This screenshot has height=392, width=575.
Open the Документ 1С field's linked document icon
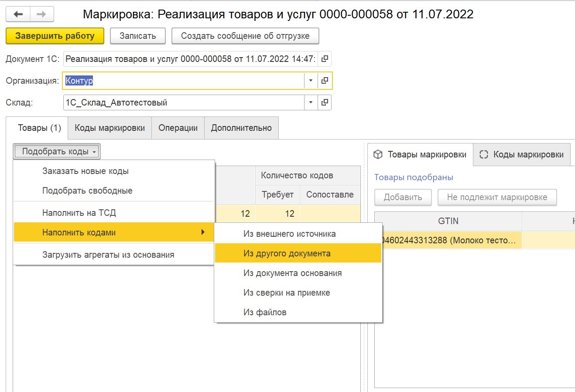pyautogui.click(x=325, y=59)
